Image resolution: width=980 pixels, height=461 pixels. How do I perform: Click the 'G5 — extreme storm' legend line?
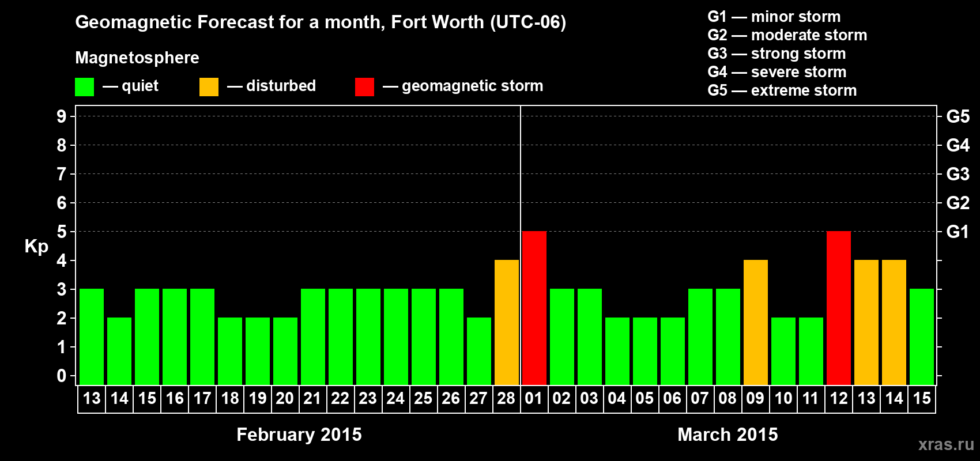pyautogui.click(x=782, y=90)
